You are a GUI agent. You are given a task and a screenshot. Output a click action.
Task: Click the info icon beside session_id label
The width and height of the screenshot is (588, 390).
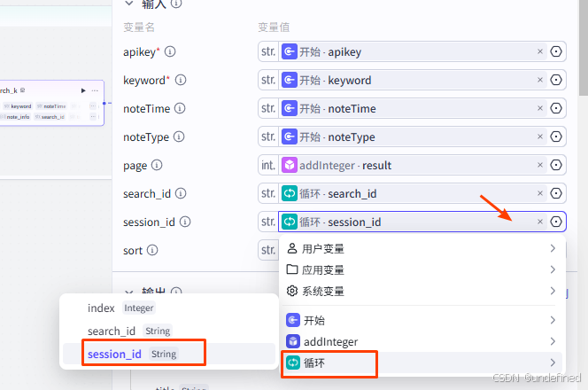pos(185,222)
